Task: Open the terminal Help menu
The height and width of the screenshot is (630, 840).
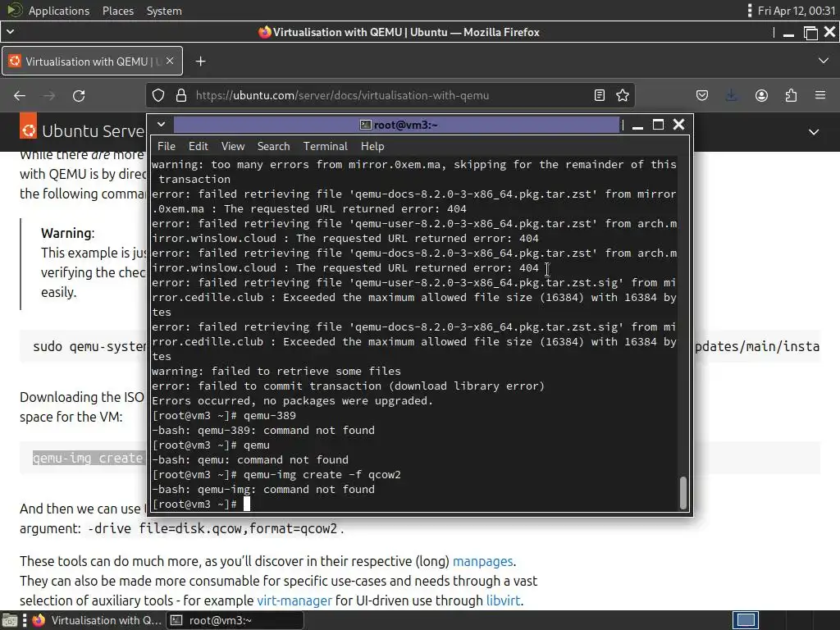Action: pos(372,146)
